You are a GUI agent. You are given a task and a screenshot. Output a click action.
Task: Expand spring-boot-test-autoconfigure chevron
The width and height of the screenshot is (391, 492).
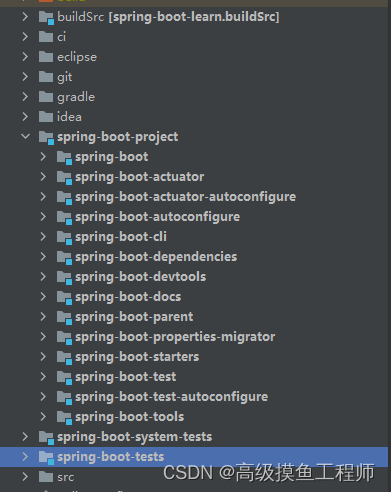43,397
